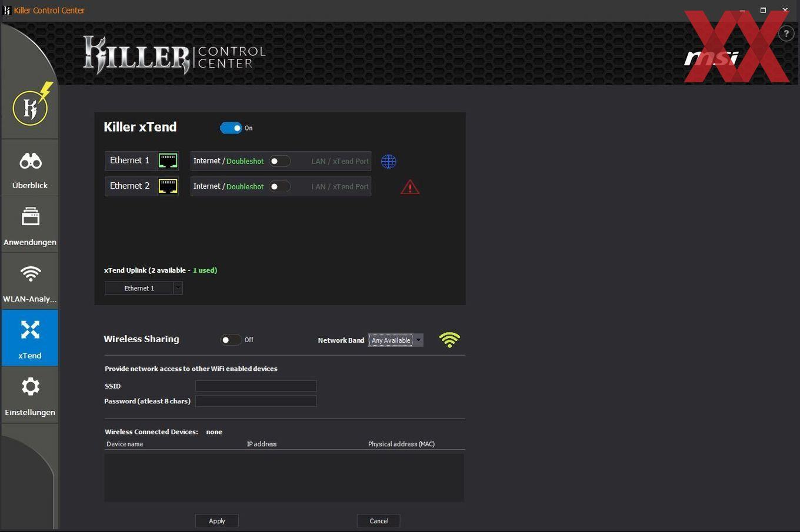Click LAN / xTend Port in Ethernet 2 row
The image size is (800, 532).
[340, 186]
